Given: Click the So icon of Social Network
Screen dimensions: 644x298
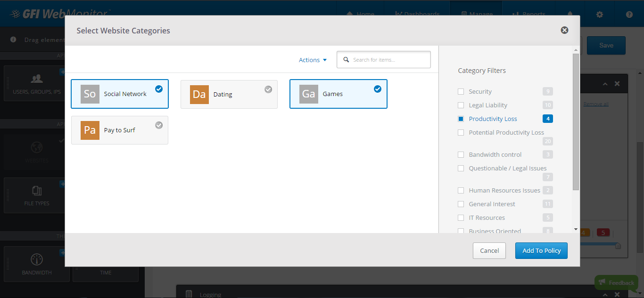Looking at the screenshot, I should click(90, 94).
